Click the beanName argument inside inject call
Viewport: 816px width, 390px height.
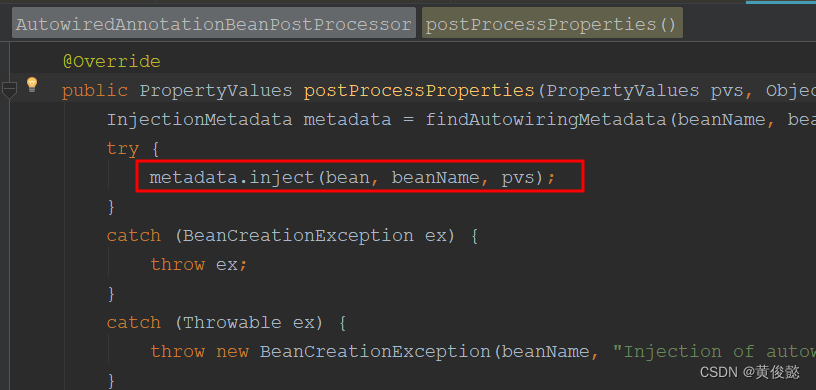coord(435,178)
